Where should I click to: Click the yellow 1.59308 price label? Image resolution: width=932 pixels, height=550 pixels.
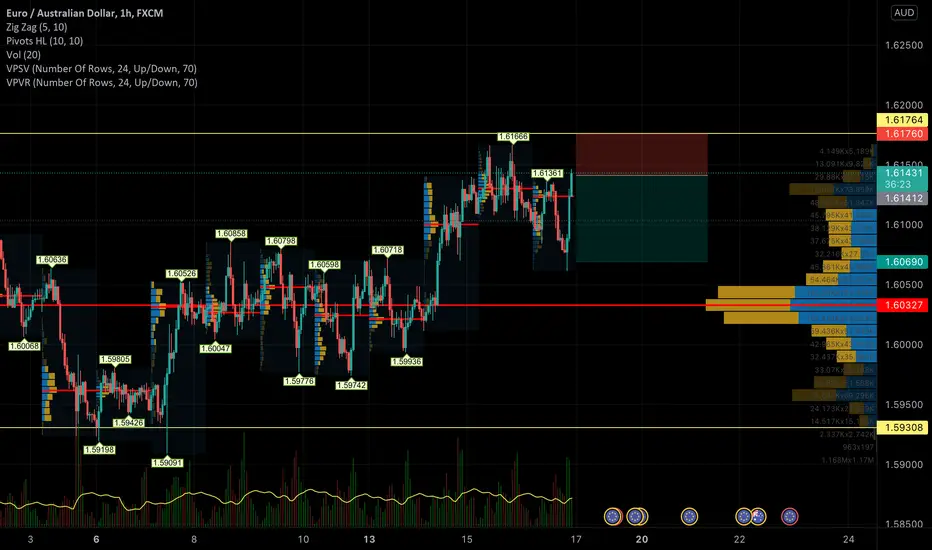point(903,428)
